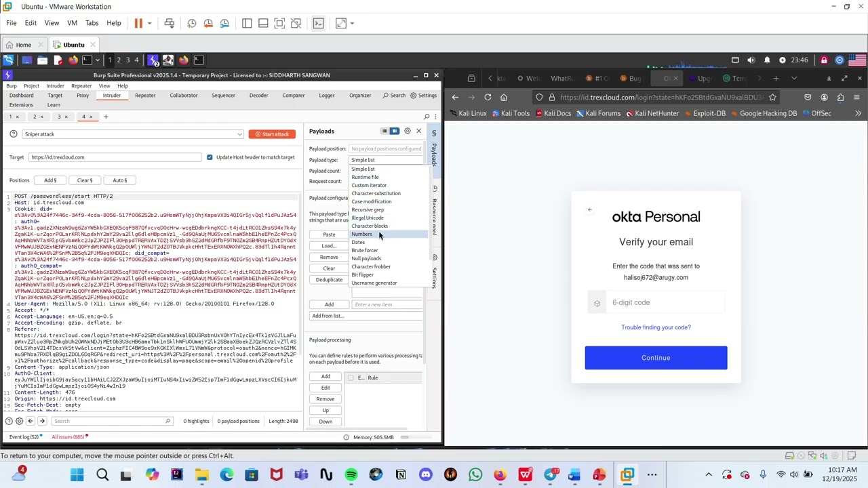Viewport: 868px width, 488px height.
Task: Start the Intruder attack
Action: [x=272, y=134]
